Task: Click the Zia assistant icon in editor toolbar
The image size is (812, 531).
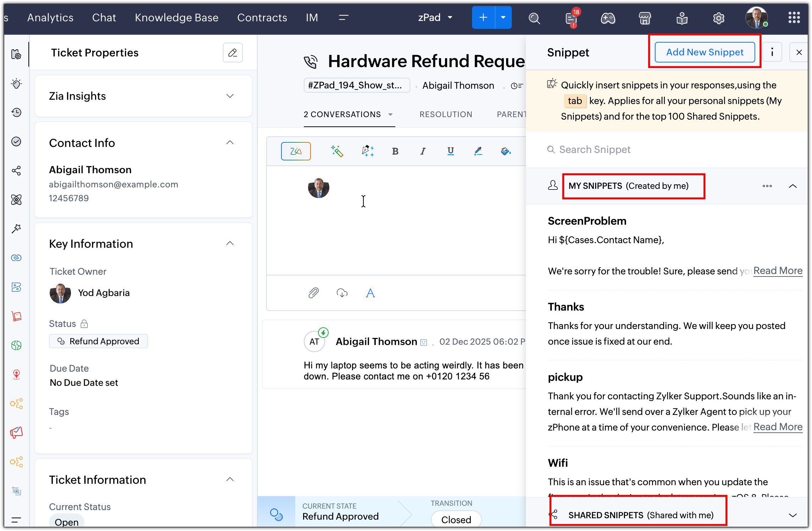Action: point(296,151)
